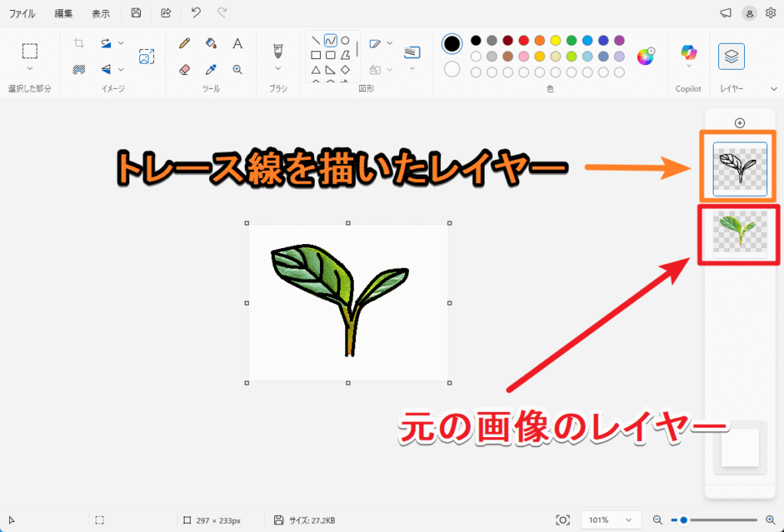Open the selection options chevron
This screenshot has height=532, width=784.
coord(30,68)
